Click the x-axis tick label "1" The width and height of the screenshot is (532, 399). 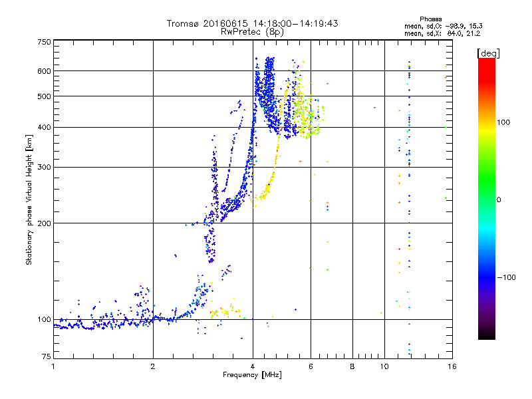[53, 366]
